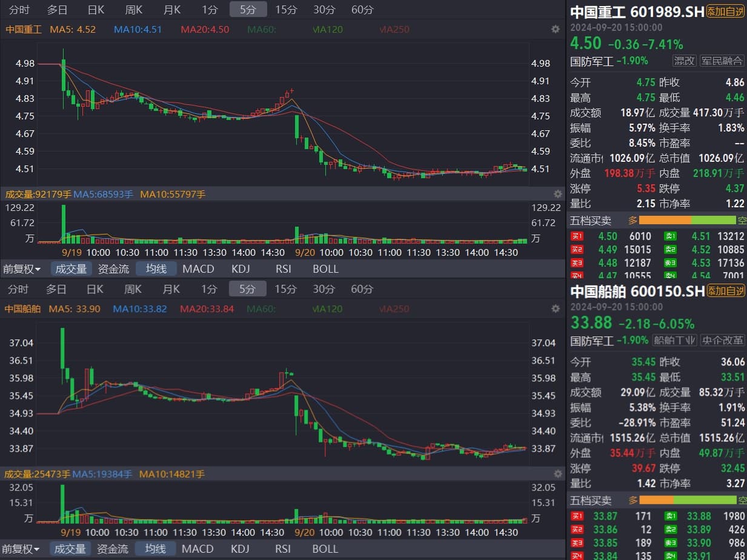Choose 15分 interval on 中国重工 chart
747x560 pixels.
coord(286,10)
